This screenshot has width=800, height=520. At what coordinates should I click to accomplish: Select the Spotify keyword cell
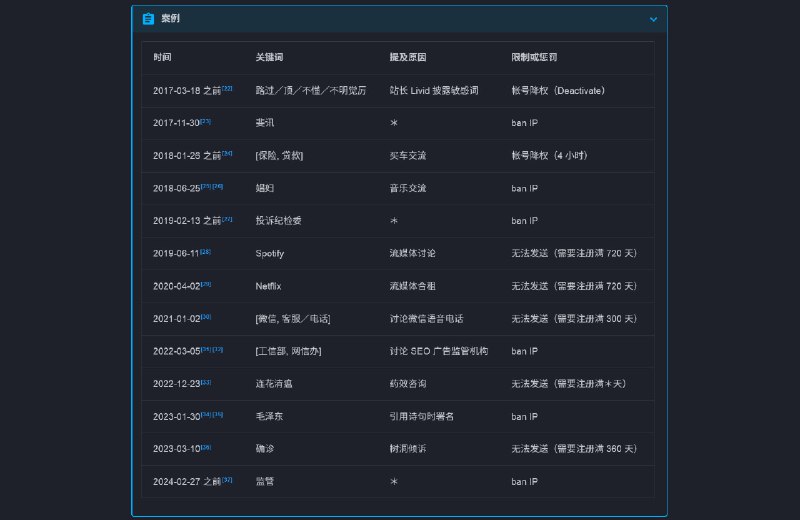270,254
